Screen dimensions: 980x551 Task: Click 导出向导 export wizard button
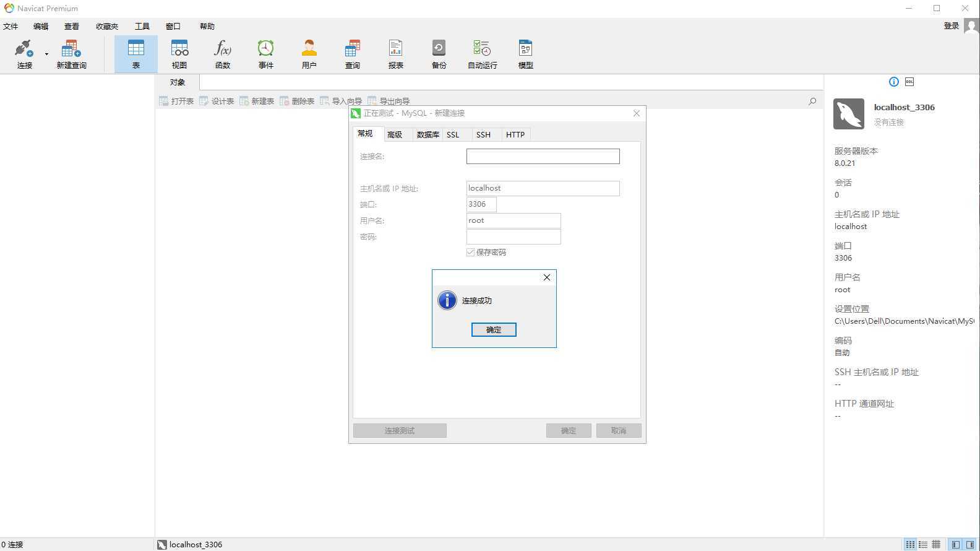click(389, 101)
